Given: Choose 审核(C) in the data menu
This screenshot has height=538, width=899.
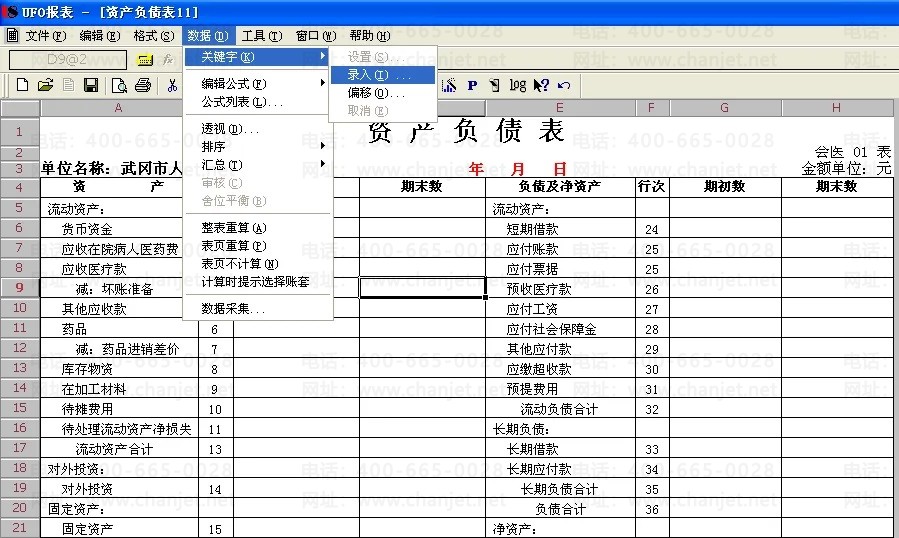Looking at the screenshot, I should [257, 182].
